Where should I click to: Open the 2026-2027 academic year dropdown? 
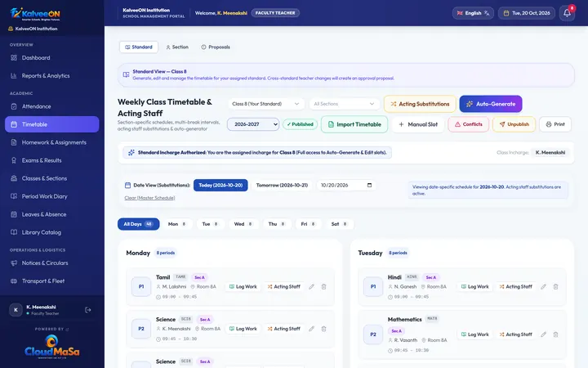(x=253, y=124)
